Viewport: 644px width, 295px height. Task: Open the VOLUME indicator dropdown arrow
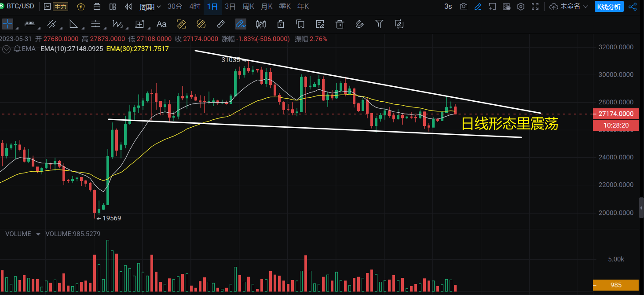tap(38, 234)
